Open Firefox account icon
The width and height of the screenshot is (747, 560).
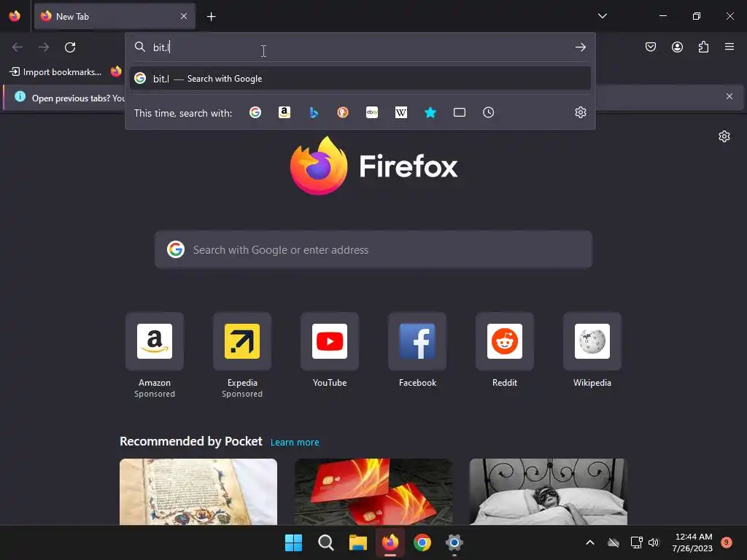[x=677, y=47]
